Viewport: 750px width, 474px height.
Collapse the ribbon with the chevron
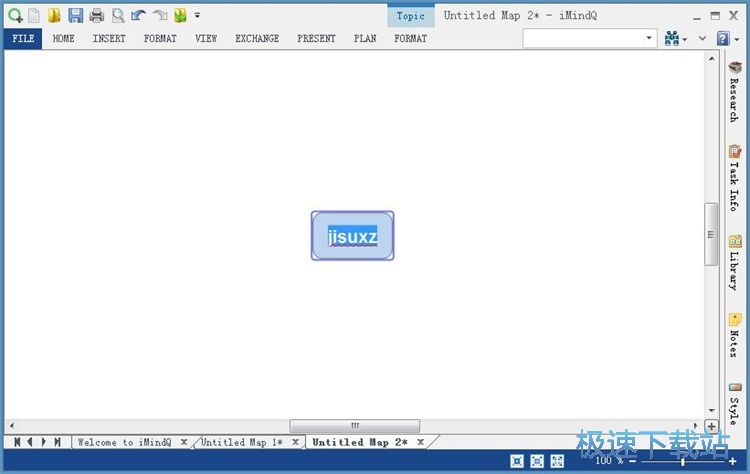click(x=702, y=38)
